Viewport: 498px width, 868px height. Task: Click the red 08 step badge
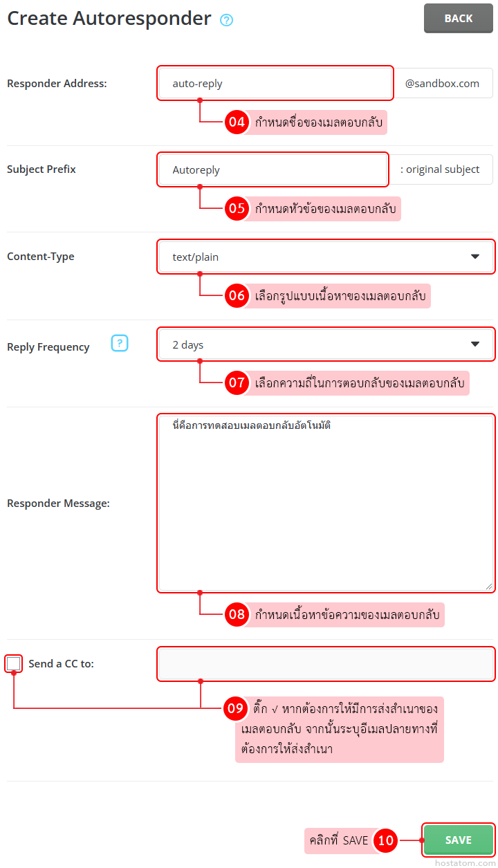(x=237, y=614)
